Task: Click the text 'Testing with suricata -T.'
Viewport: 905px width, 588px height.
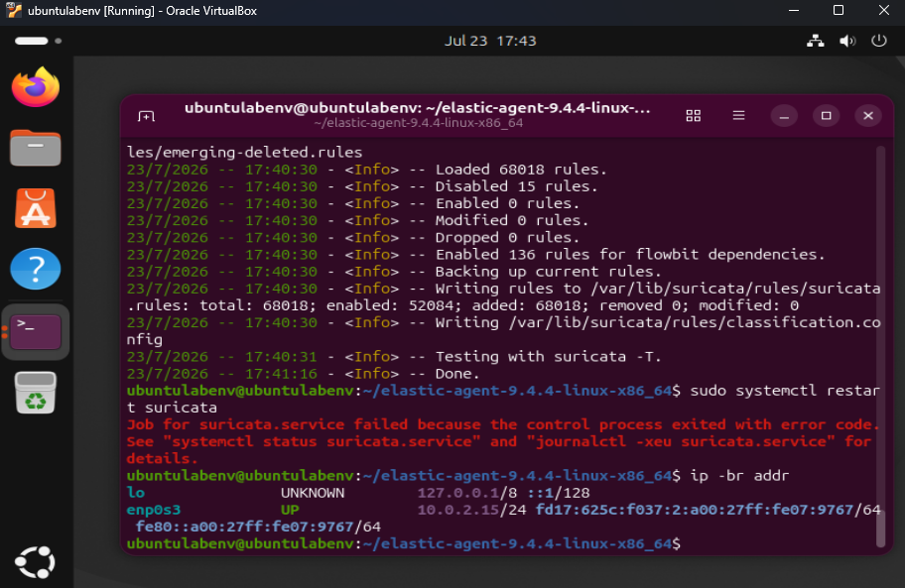Action: [548, 356]
